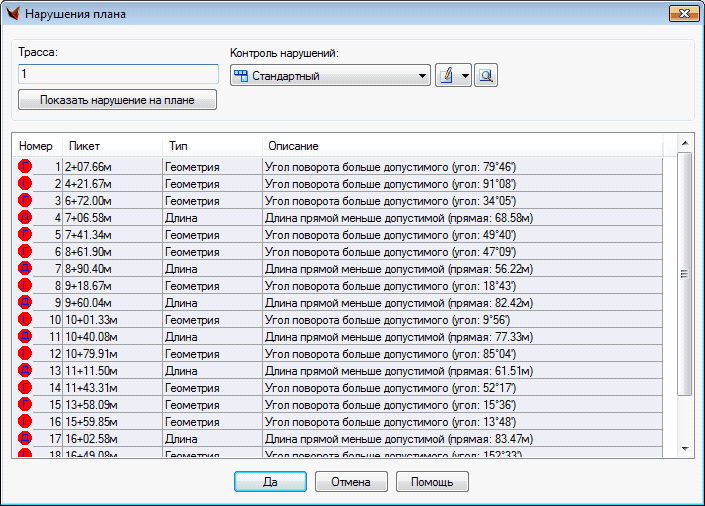Click violation icon in row 7
705x506 pixels.
(x=25, y=269)
